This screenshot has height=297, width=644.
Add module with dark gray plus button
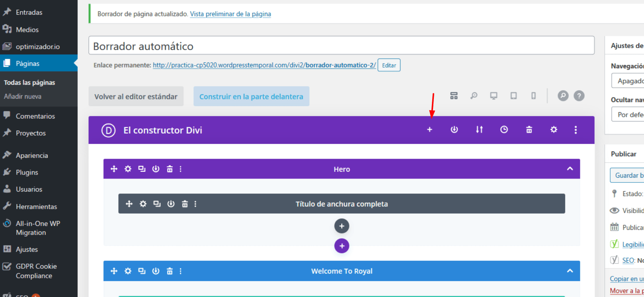(342, 226)
